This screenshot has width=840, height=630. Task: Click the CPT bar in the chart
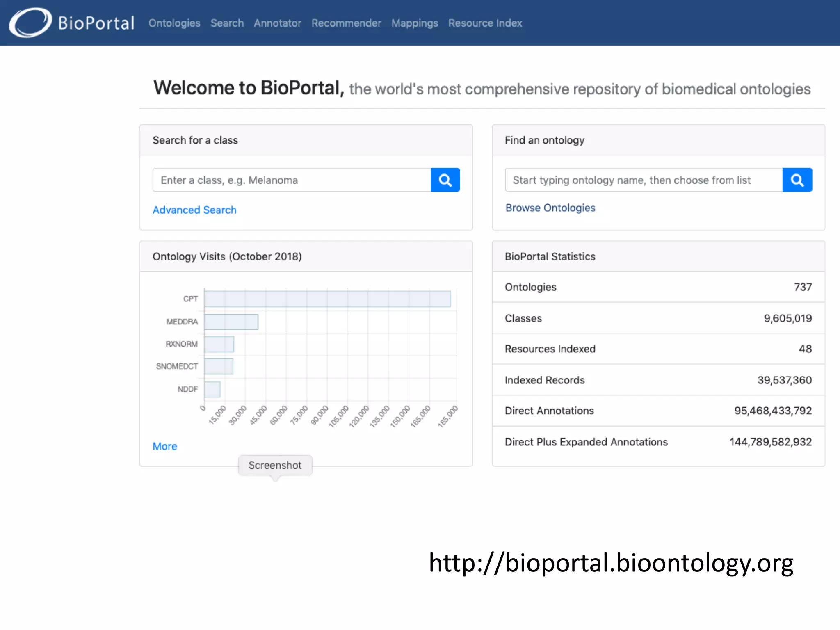tap(327, 299)
